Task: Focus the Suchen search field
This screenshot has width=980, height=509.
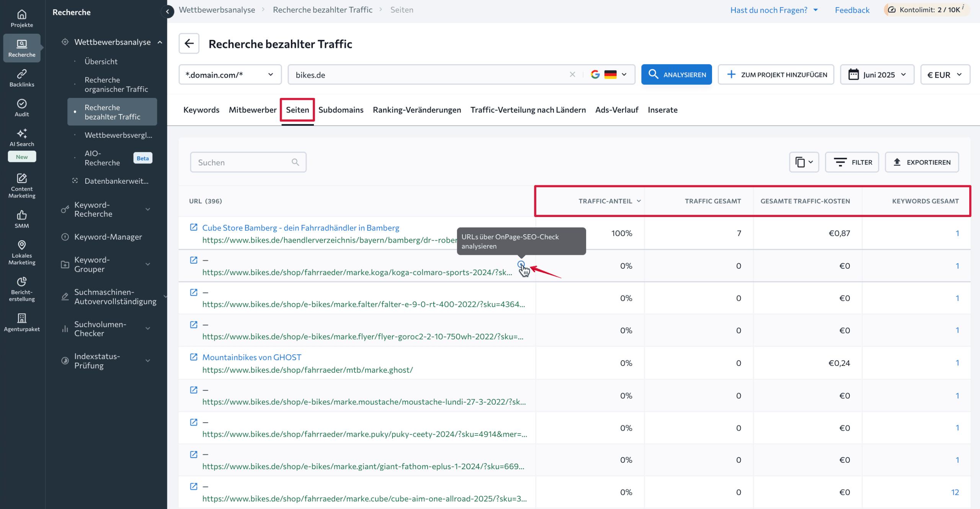Action: (248, 162)
